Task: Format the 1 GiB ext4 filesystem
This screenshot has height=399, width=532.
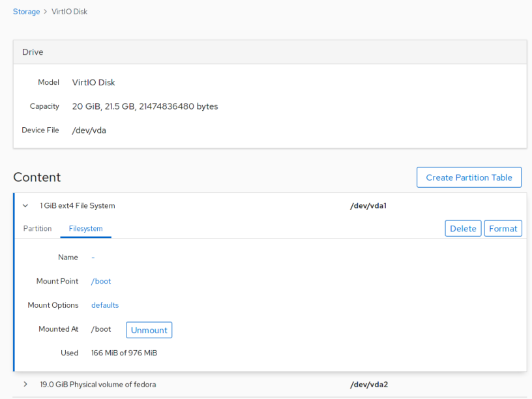Action: click(x=503, y=228)
